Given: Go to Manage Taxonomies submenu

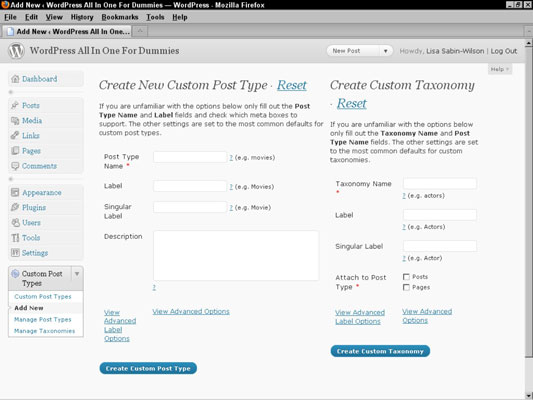Looking at the screenshot, I should click(x=45, y=331).
